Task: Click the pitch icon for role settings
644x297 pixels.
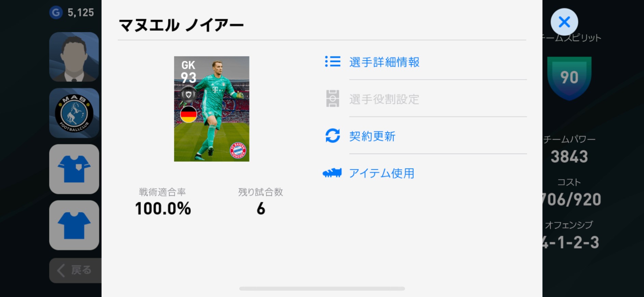Action: pos(333,99)
